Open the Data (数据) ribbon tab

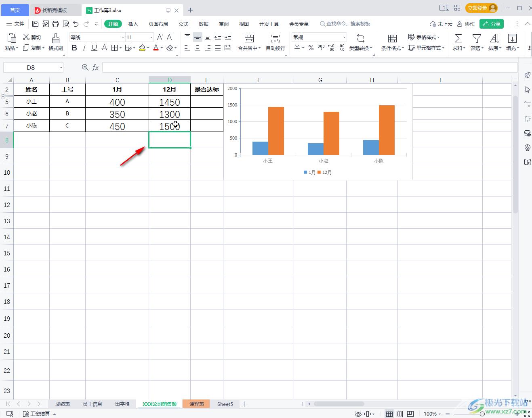tap(204, 24)
